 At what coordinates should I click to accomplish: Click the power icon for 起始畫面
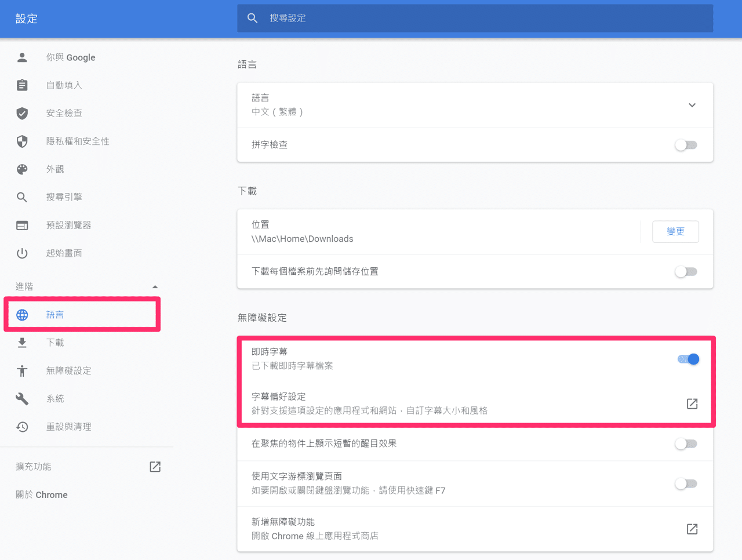click(22, 253)
